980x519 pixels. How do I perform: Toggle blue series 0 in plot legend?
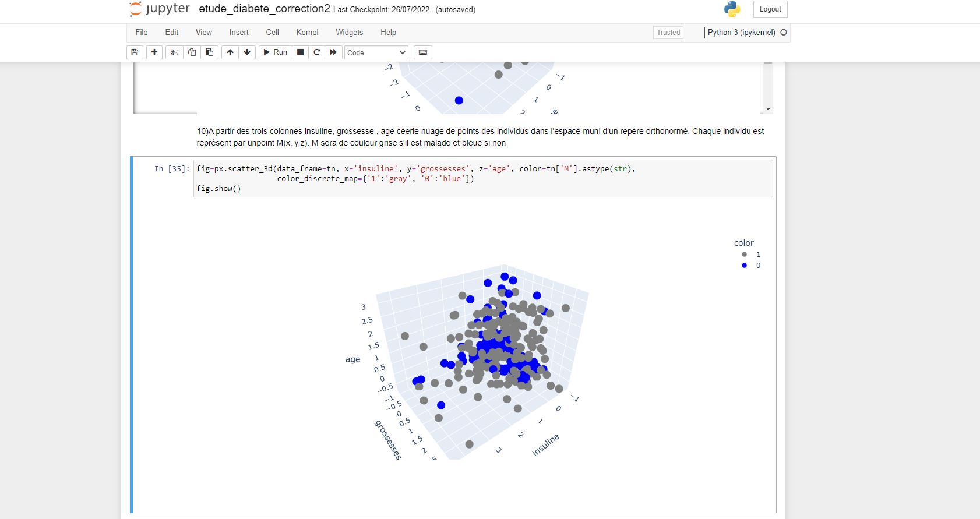click(x=750, y=266)
